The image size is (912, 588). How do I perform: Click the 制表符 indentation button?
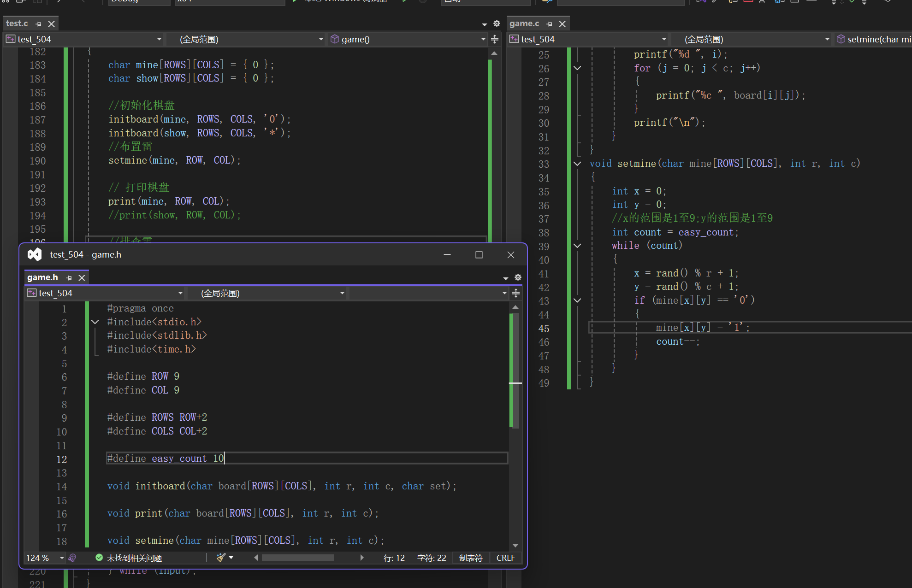click(471, 558)
